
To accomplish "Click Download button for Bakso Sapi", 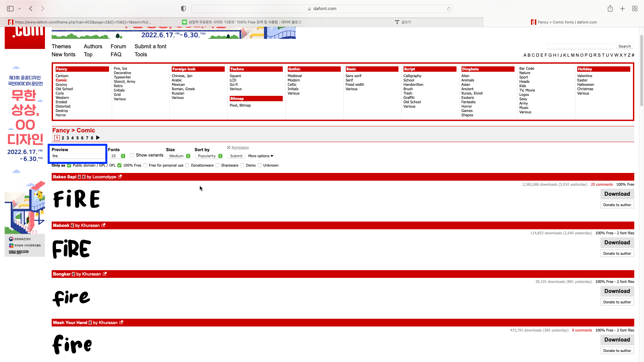I will point(617,194).
